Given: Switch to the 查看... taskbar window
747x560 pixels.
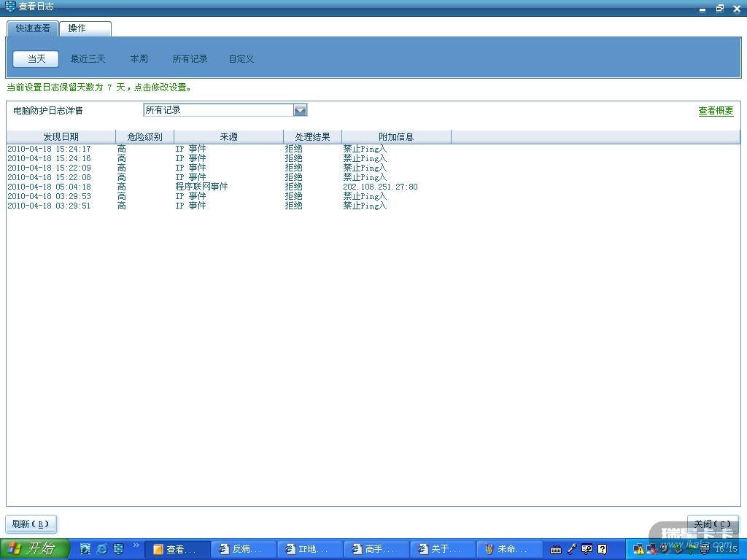Looking at the screenshot, I should (177, 550).
